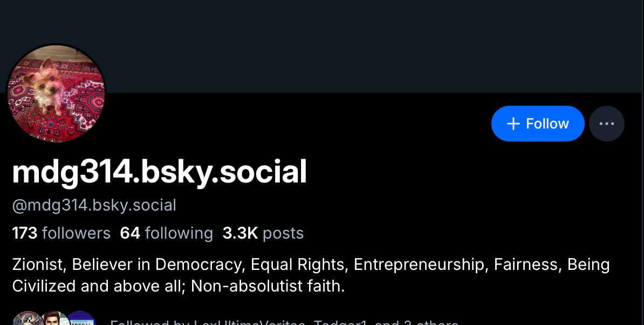Click the third mutual follower avatar
The width and height of the screenshot is (644, 325).
81,321
